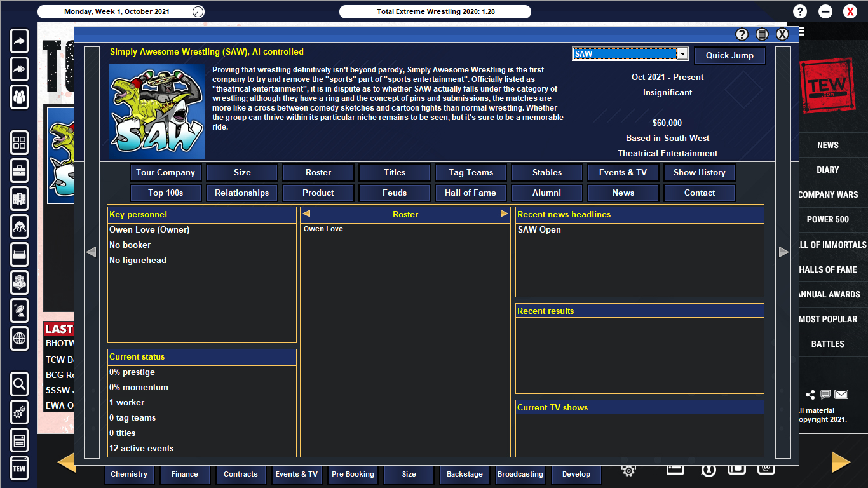This screenshot has height=488, width=868.
Task: Click the help question mark on the SAW window
Action: pos(742,34)
